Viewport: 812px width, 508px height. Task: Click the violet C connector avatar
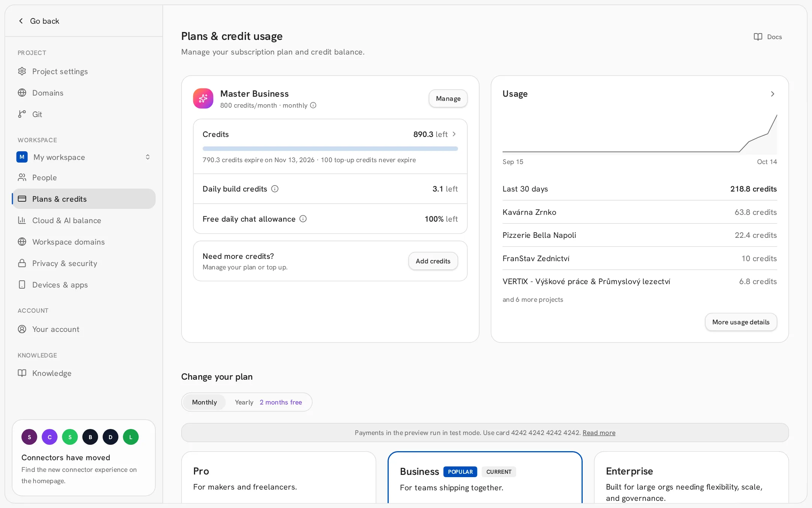50,437
